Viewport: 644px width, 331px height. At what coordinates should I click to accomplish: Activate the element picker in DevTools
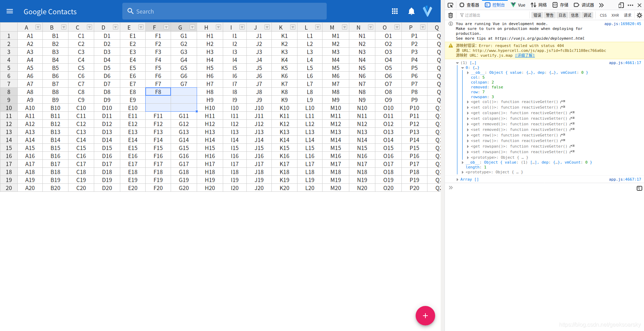click(450, 5)
